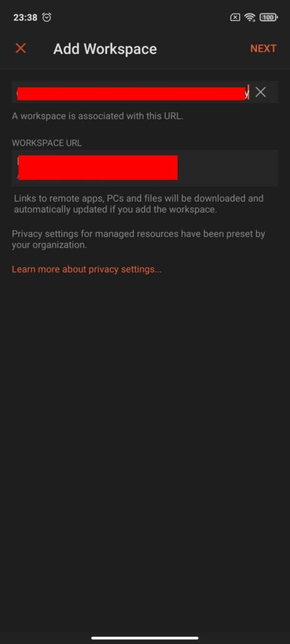The width and height of the screenshot is (290, 644).
Task: Tap the alarm clock status icon
Action: (47, 17)
